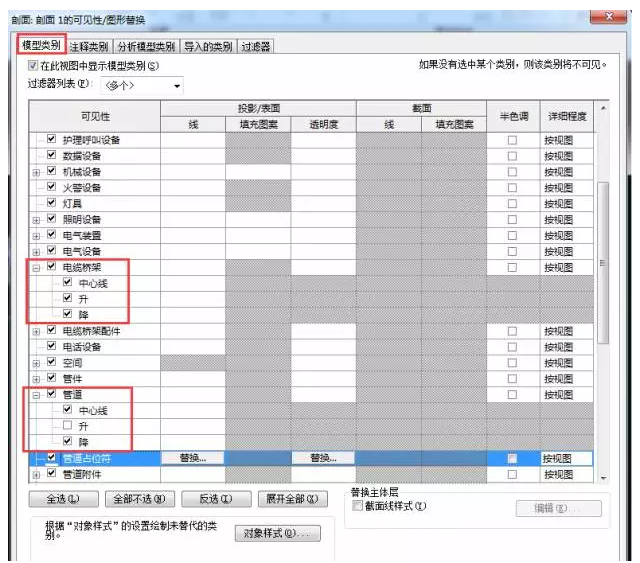This screenshot has height=563, width=640.
Task: Toggle 升 checkbox under 电缆桥架
Action: 68,298
